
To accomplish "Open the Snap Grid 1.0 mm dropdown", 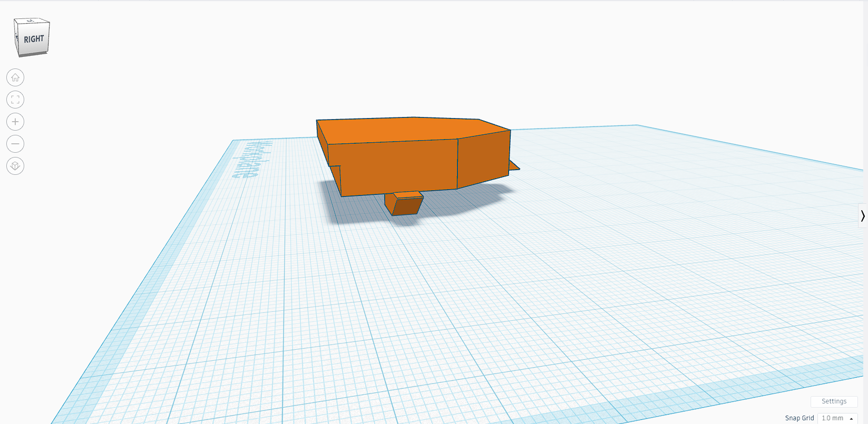I will pyautogui.click(x=837, y=418).
